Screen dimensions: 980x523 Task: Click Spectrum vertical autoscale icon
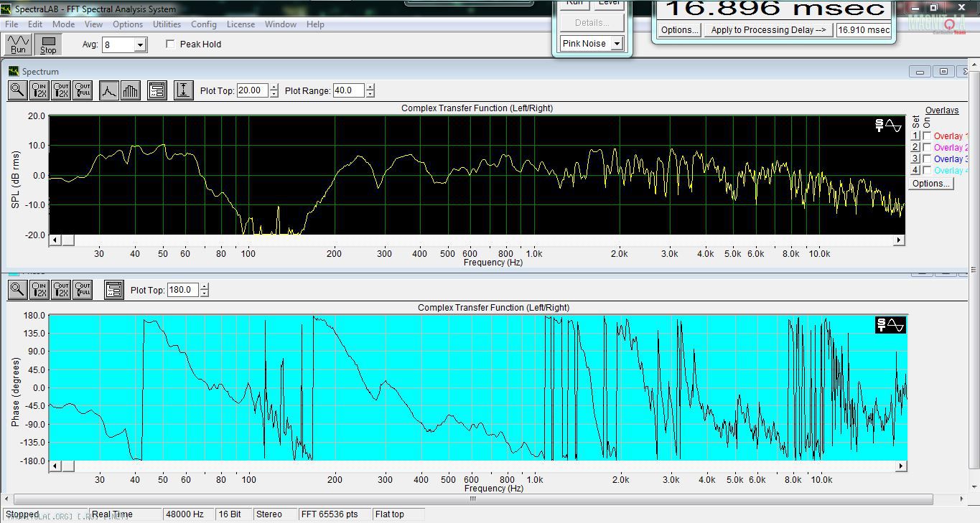184,90
